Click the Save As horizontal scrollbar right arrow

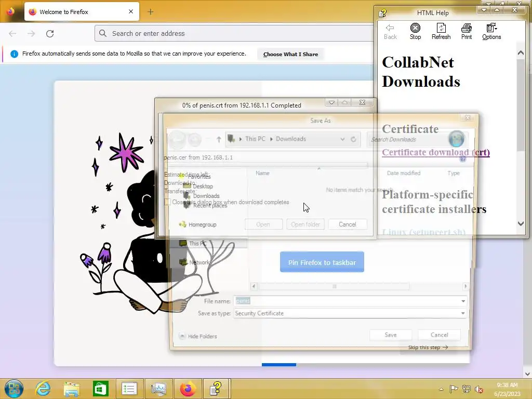click(x=465, y=286)
